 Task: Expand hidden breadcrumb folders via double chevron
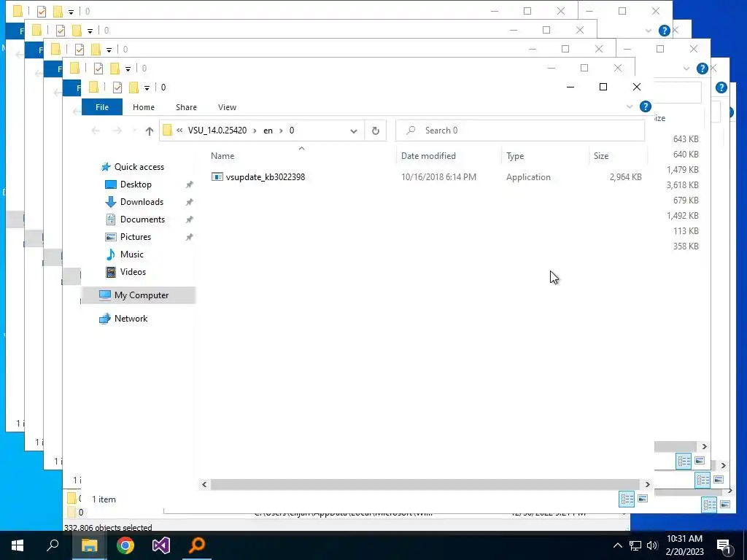[x=179, y=131]
